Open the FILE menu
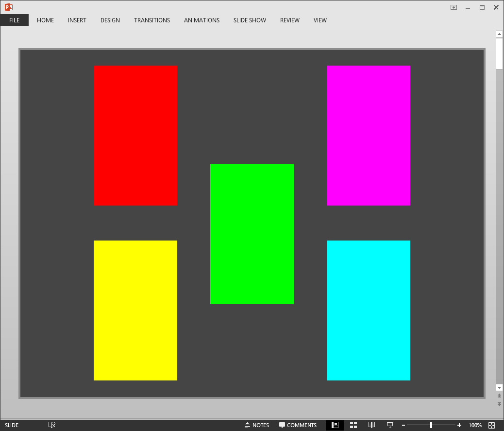 [x=14, y=20]
